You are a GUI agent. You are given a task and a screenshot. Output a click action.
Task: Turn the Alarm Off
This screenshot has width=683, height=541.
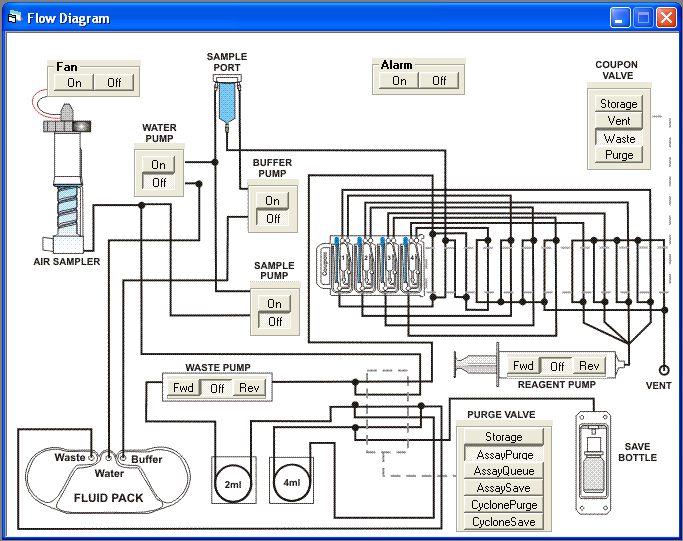click(439, 81)
